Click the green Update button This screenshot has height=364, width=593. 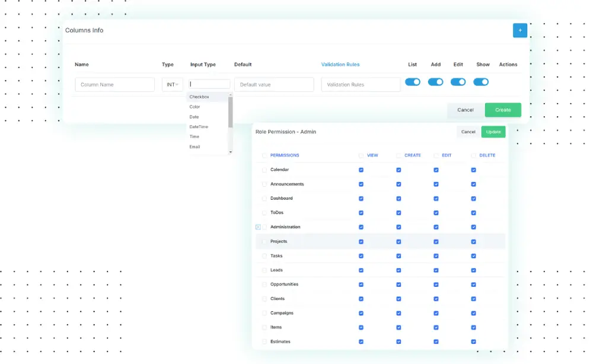(x=493, y=132)
